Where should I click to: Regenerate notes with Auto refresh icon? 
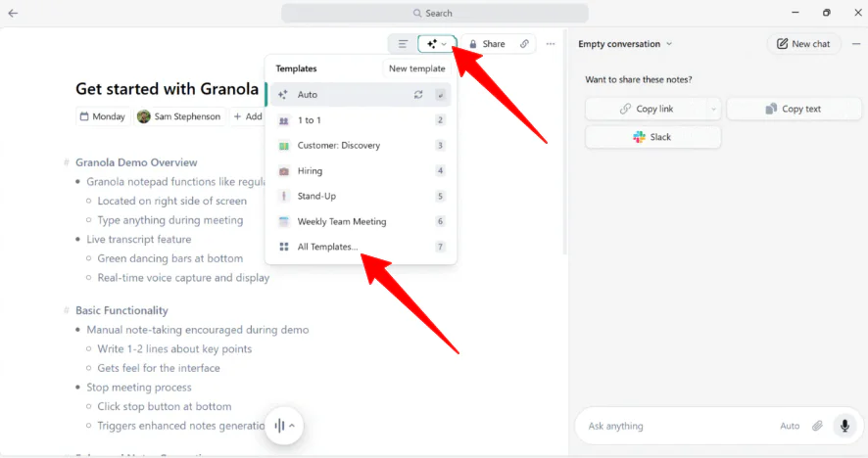(x=418, y=95)
